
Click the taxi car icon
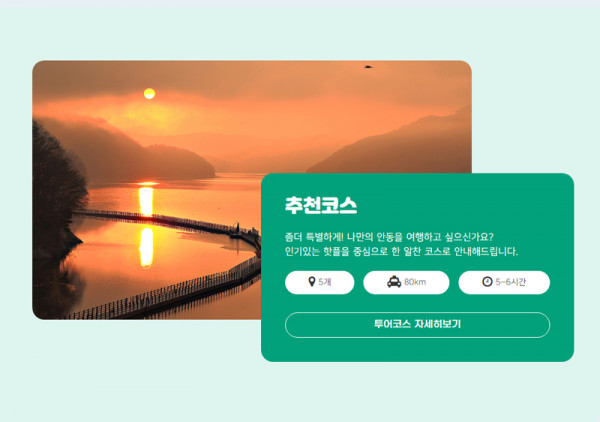coord(394,282)
